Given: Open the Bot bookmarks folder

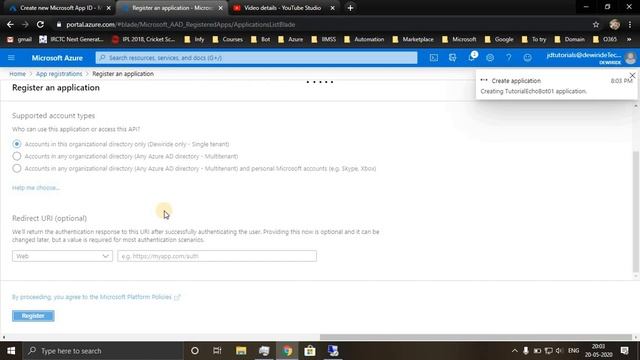Looking at the screenshot, I should click(261, 40).
